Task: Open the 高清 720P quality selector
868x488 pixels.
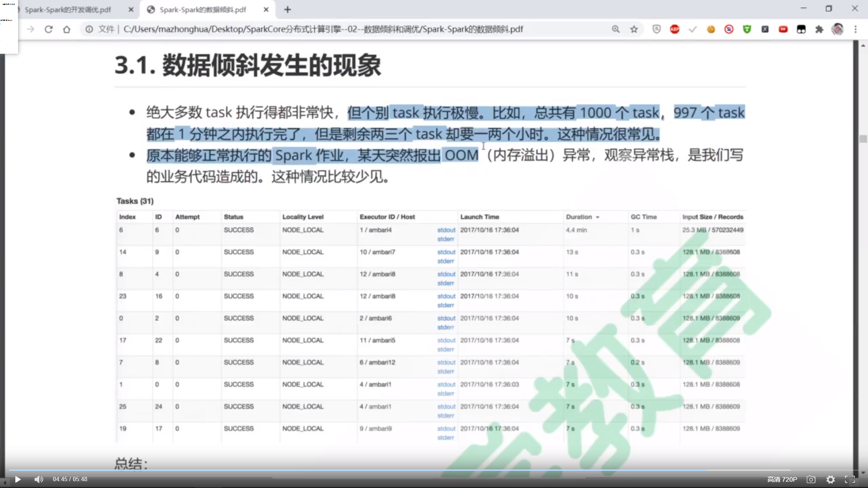Action: point(782,479)
